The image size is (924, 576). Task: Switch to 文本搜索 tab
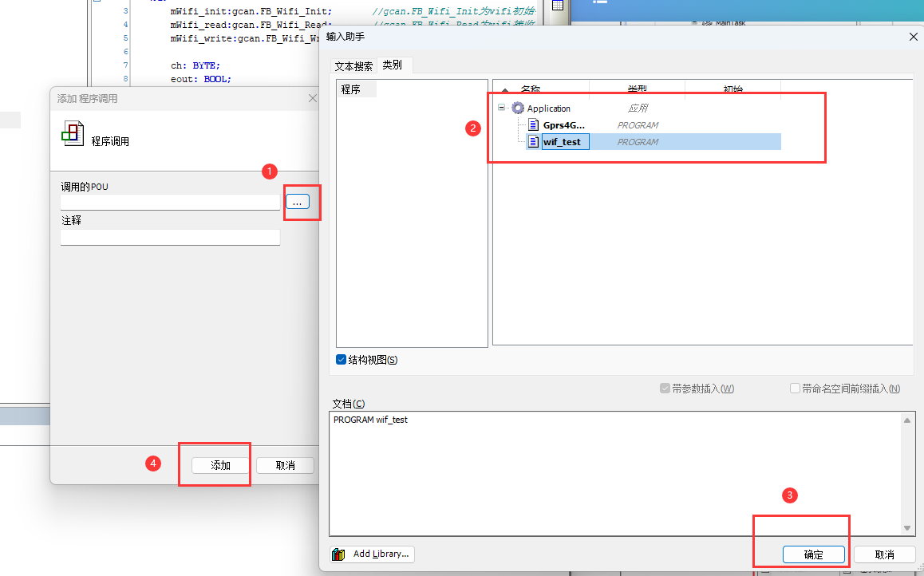pyautogui.click(x=353, y=66)
